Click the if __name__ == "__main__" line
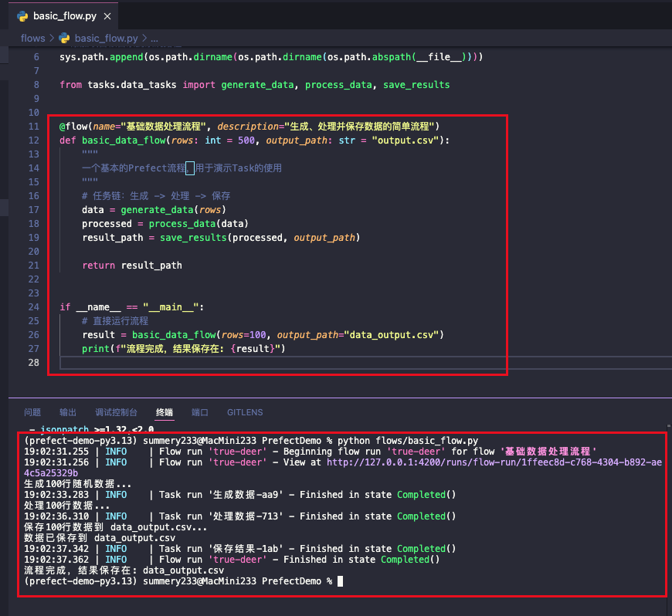Image resolution: width=672 pixels, height=616 pixels. coord(131,307)
